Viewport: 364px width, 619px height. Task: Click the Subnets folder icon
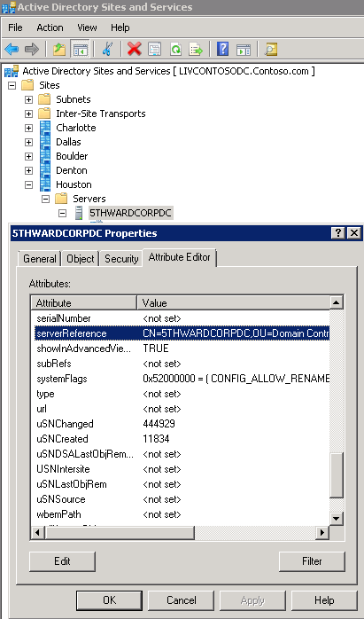[44, 99]
